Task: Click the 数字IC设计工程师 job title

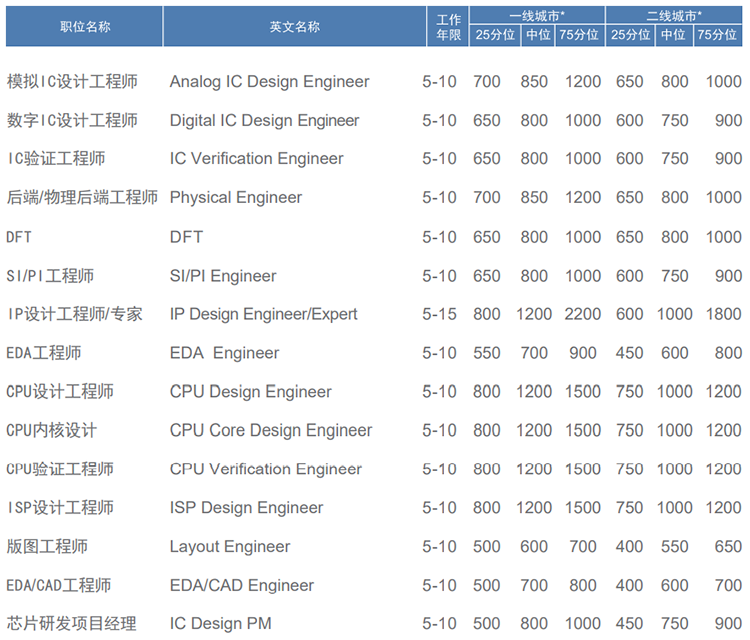Action: tap(72, 121)
